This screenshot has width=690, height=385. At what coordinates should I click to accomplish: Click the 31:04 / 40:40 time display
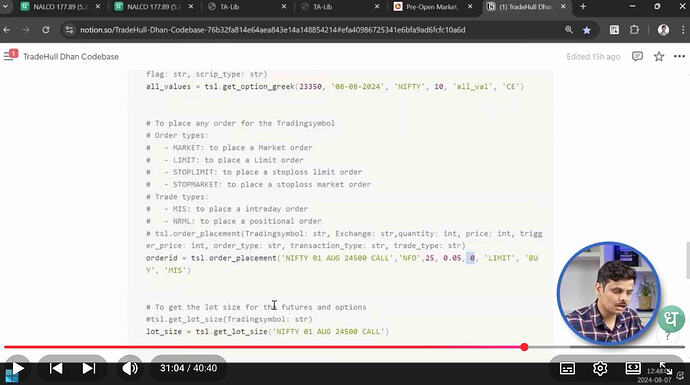pyautogui.click(x=188, y=368)
